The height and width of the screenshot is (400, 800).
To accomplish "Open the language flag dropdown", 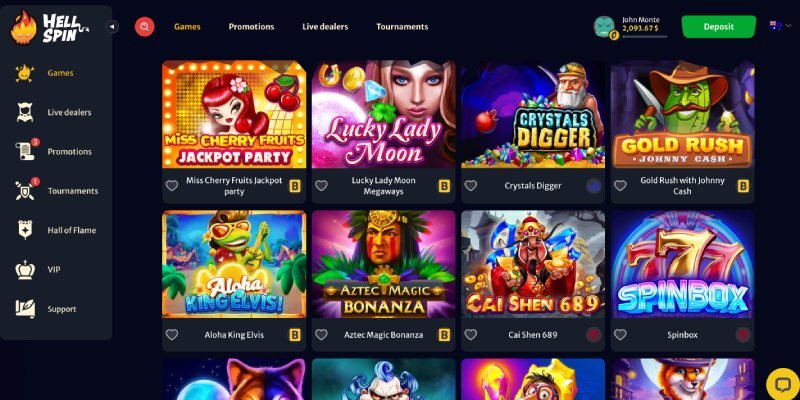I will pos(781,27).
